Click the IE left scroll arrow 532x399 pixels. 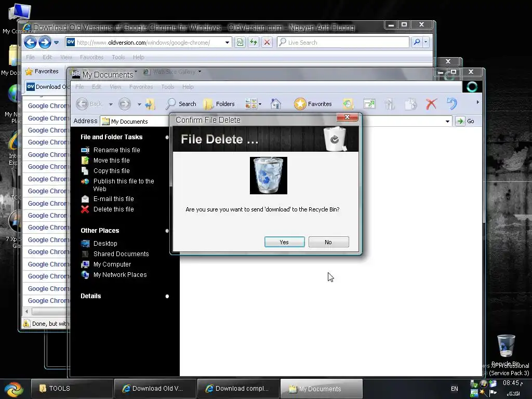click(27, 311)
